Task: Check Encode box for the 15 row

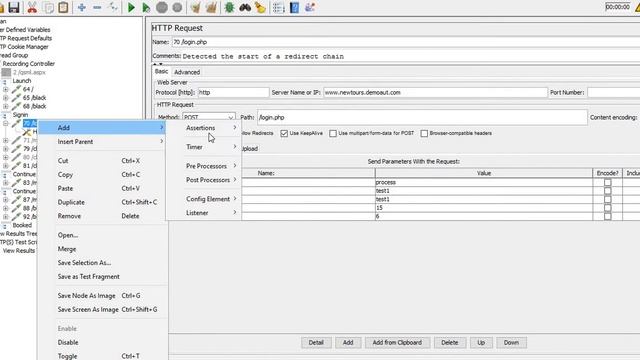Action: (607, 208)
